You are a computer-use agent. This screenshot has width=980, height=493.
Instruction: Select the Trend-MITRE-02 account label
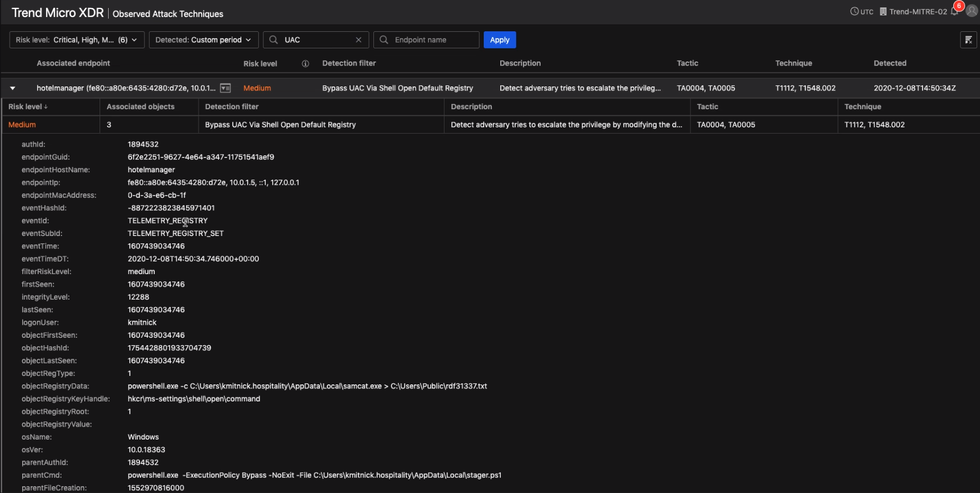918,11
